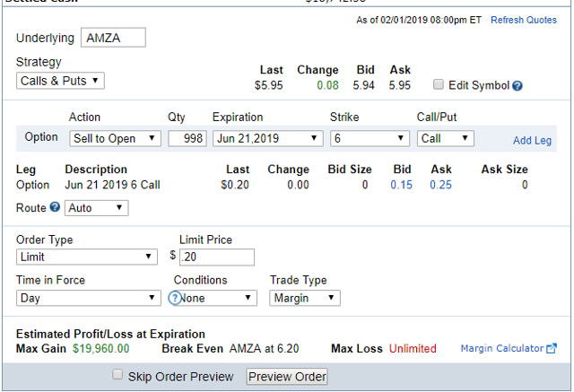
Task: Click the Add Leg link
Action: 532,141
